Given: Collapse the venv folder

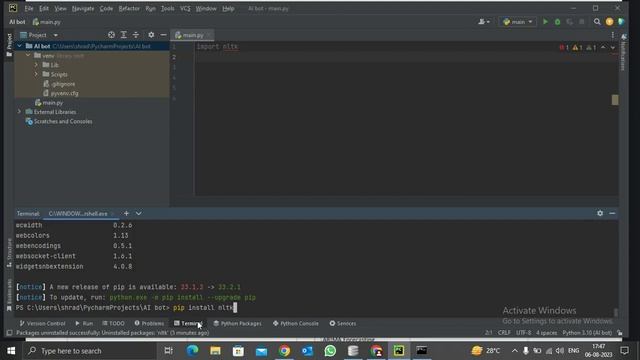Looking at the screenshot, I should [x=28, y=56].
